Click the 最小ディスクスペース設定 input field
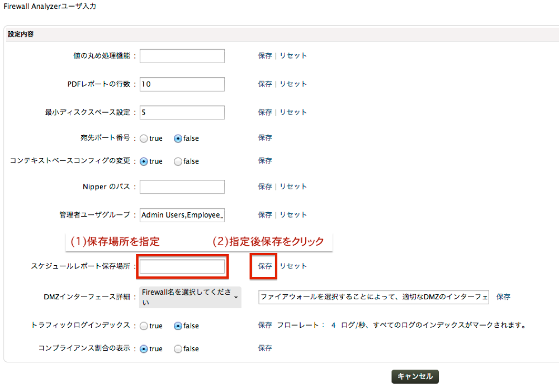This screenshot has width=559, height=392. 182,112
